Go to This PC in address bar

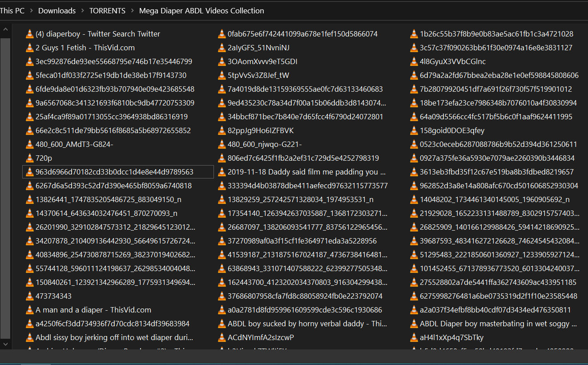[x=12, y=11]
